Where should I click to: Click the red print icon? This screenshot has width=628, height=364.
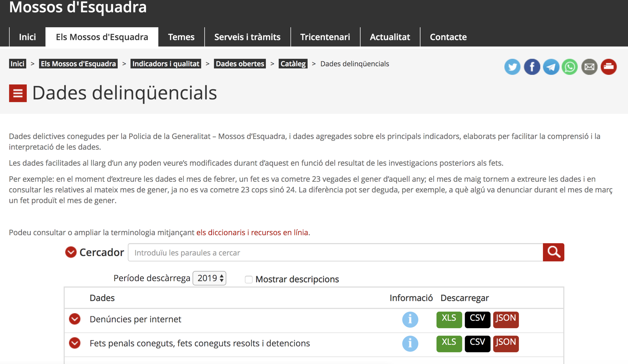(x=609, y=67)
